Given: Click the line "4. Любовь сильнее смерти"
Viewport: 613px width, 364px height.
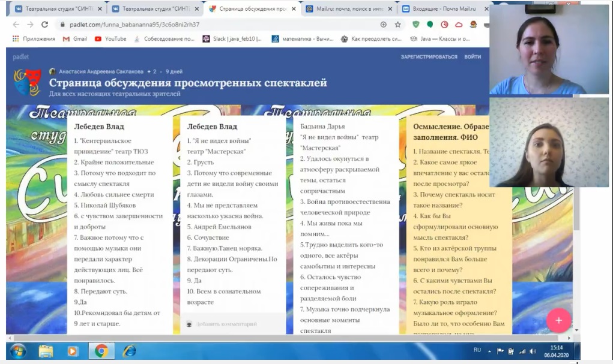Looking at the screenshot, I should tap(114, 194).
